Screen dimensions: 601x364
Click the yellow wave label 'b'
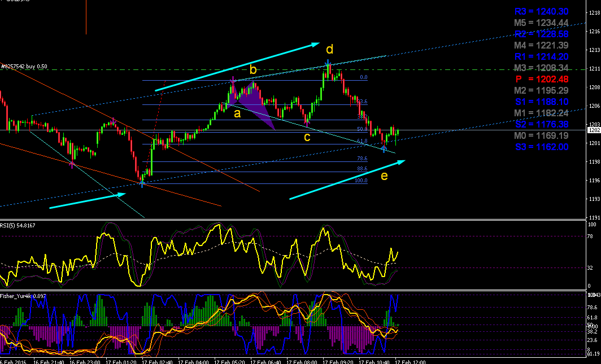point(253,69)
